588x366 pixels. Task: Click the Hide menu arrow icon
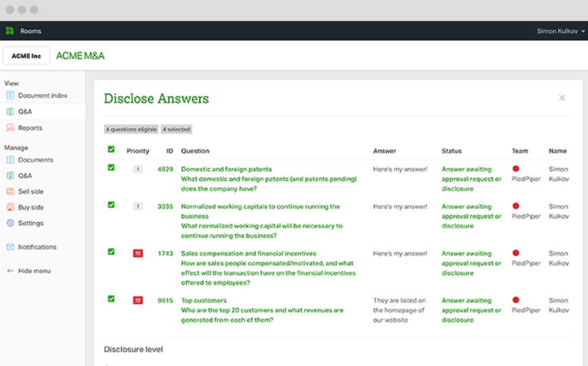pyautogui.click(x=10, y=271)
